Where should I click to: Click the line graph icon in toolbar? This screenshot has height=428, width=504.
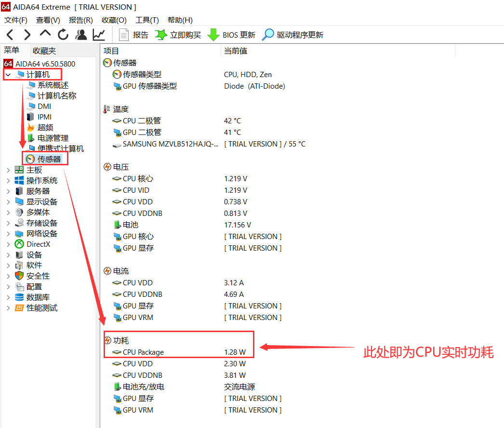[x=98, y=34]
